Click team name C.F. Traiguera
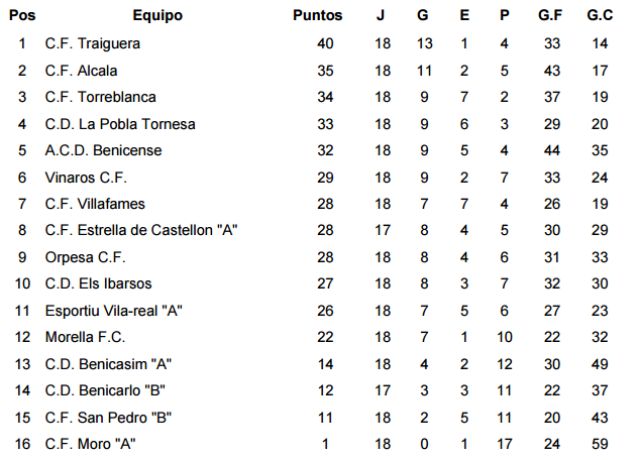Viewport: 640px width, 460px height. [x=93, y=44]
